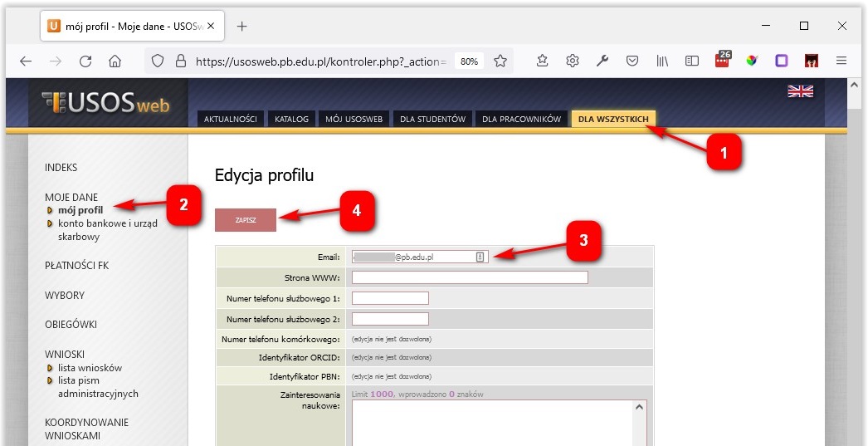Screen dimensions: 868x446
Task: Reload the page with the refresh icon
Action: point(85,61)
